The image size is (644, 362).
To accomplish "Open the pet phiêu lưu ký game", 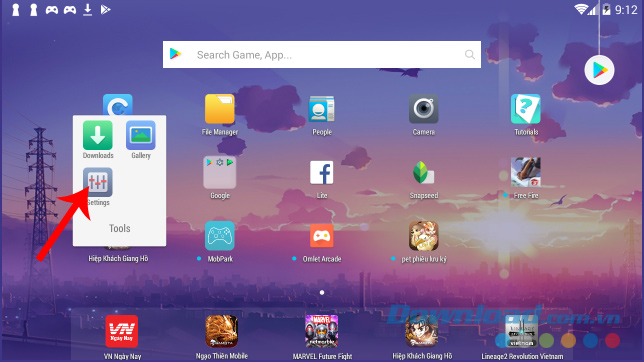I will pyautogui.click(x=423, y=236).
